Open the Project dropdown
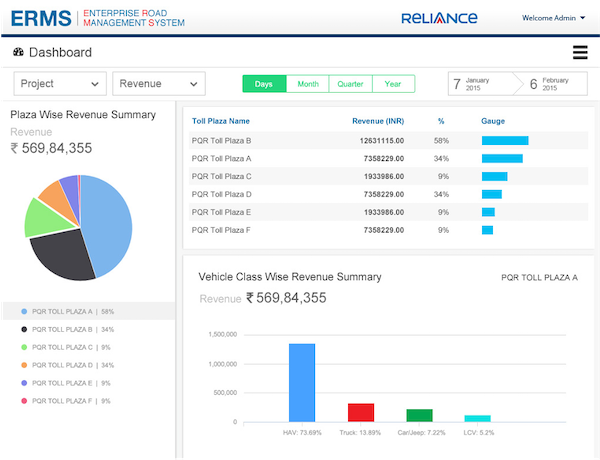Screen dimensions: 600x460 click(x=60, y=84)
